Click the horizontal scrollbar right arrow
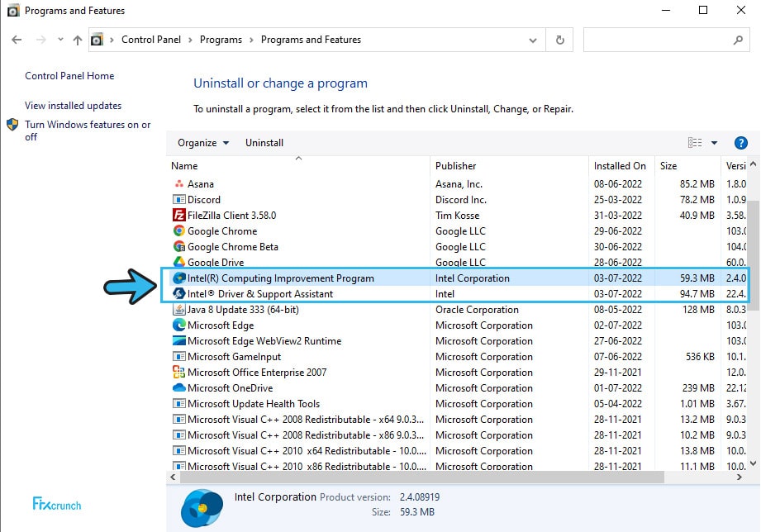The width and height of the screenshot is (761, 532). (740, 477)
